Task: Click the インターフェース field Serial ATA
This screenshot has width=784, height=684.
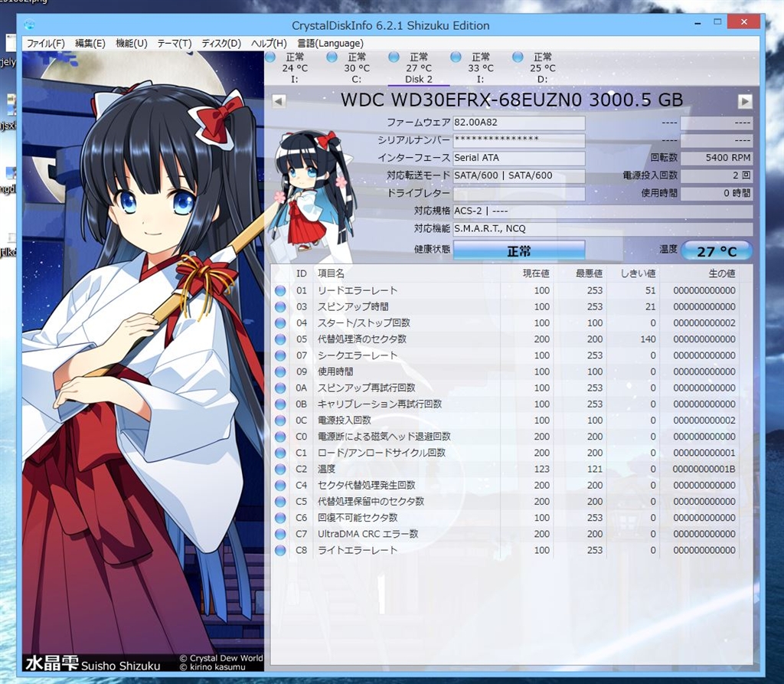Action: coord(519,158)
